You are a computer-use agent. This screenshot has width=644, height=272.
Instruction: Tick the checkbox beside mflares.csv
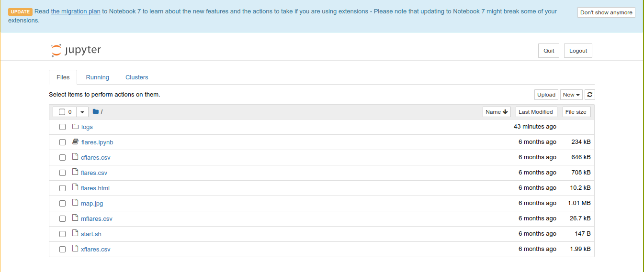(62, 219)
